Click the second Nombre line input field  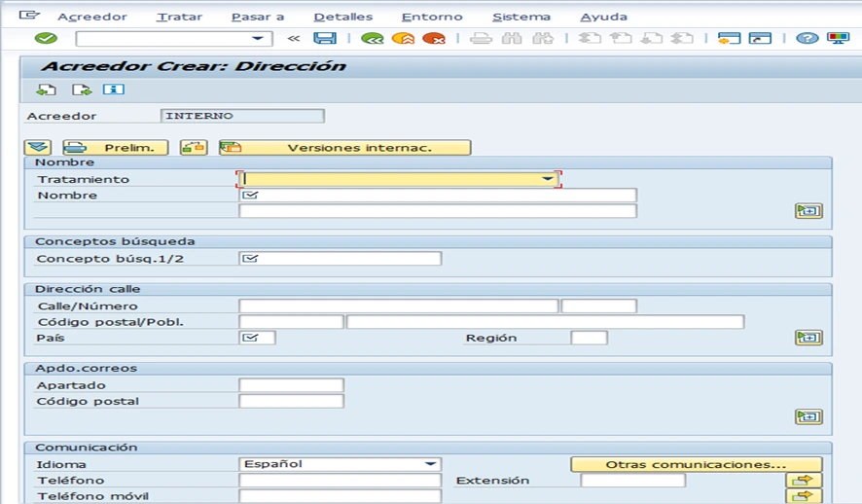[438, 211]
